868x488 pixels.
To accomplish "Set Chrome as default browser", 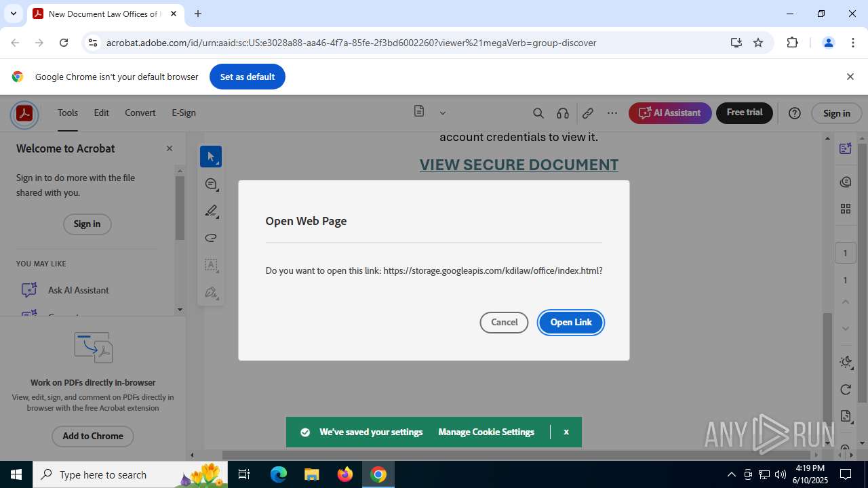I will (248, 77).
